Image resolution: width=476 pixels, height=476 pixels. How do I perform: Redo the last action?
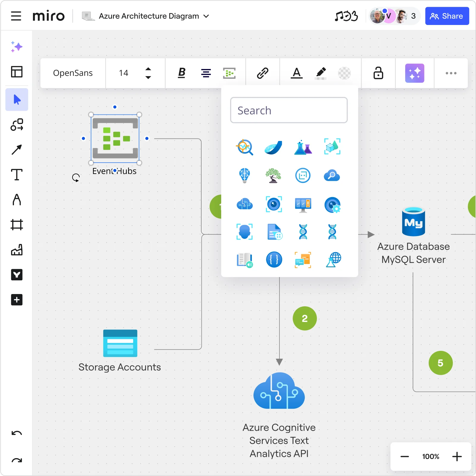click(x=17, y=461)
